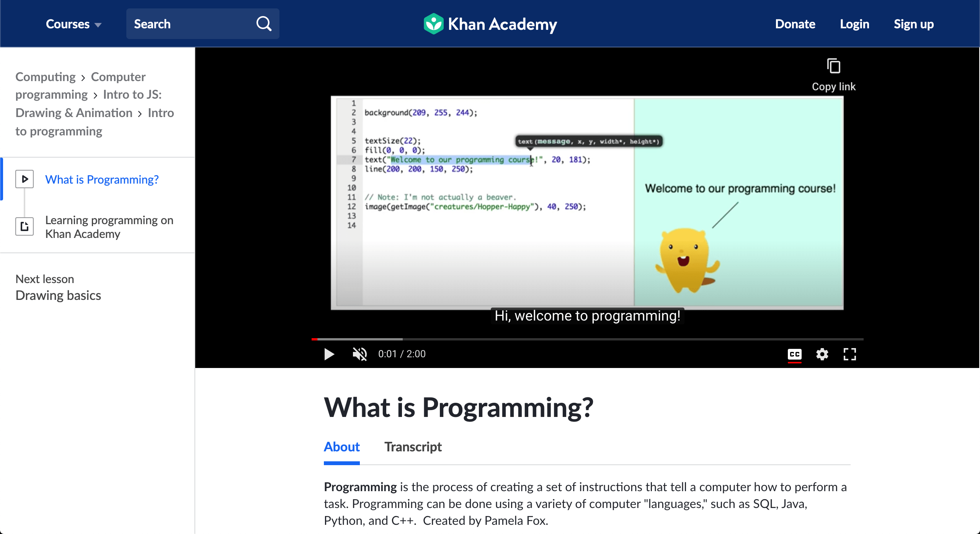980x534 pixels.
Task: Toggle closed captions off
Action: pos(794,354)
